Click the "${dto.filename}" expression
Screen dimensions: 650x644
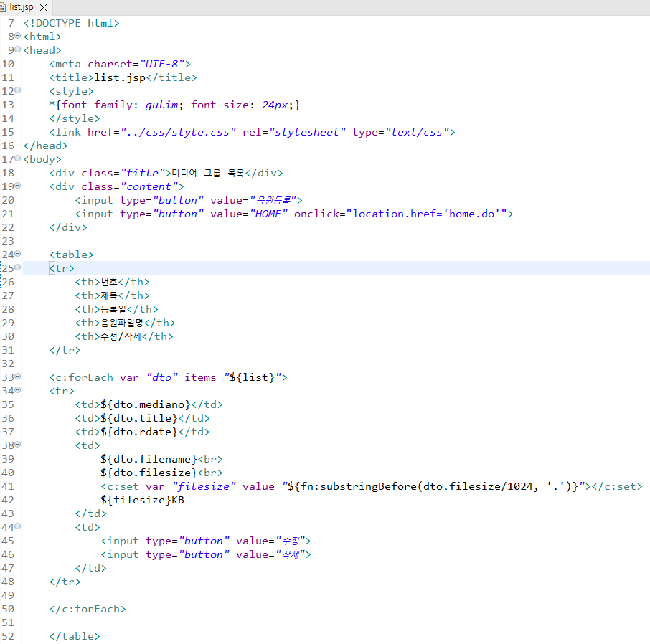pyautogui.click(x=149, y=459)
